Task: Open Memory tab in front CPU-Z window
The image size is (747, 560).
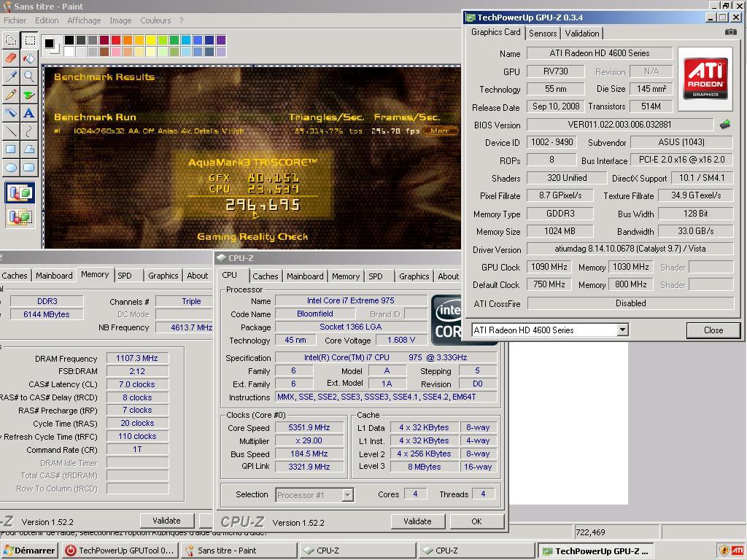Action: (345, 276)
